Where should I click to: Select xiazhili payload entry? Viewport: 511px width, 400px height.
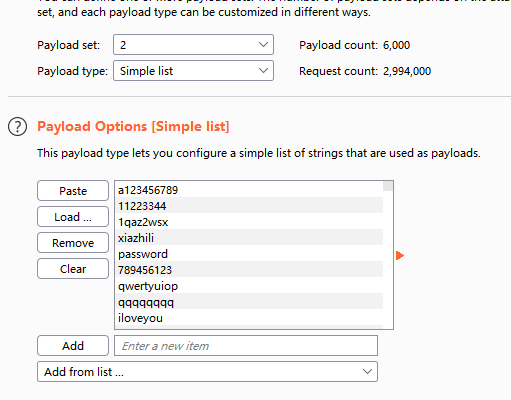(x=249, y=238)
